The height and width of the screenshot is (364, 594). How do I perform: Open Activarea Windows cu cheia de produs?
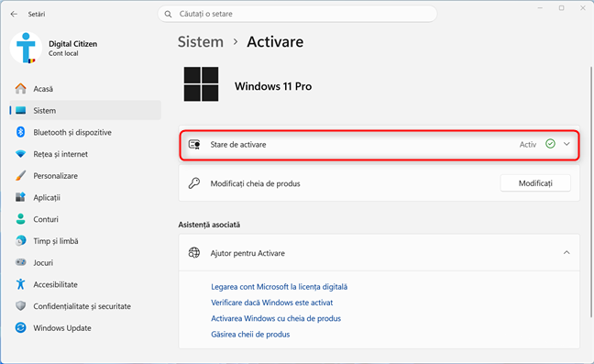coord(276,318)
